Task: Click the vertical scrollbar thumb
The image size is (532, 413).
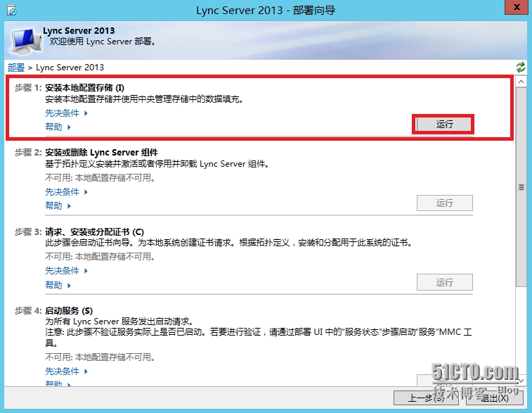Action: pos(521,187)
